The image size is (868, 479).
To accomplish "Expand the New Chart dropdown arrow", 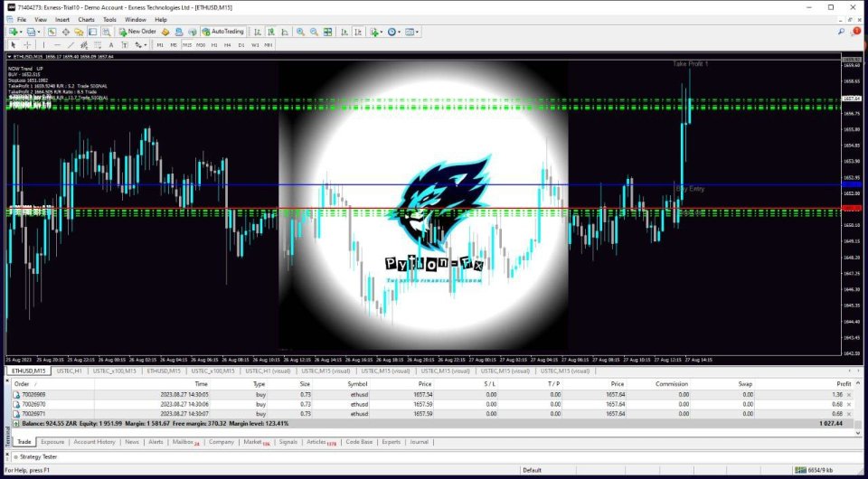I will coord(21,32).
